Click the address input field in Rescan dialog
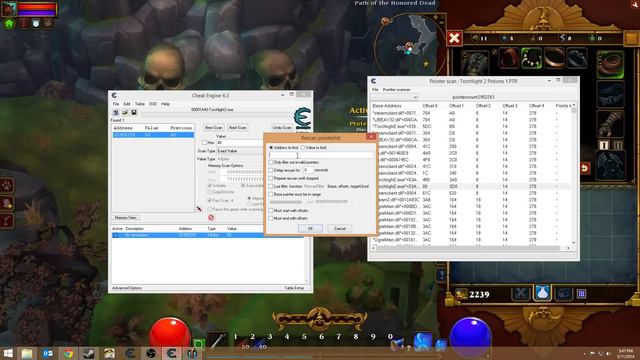The height and width of the screenshot is (360, 640). tap(321, 155)
